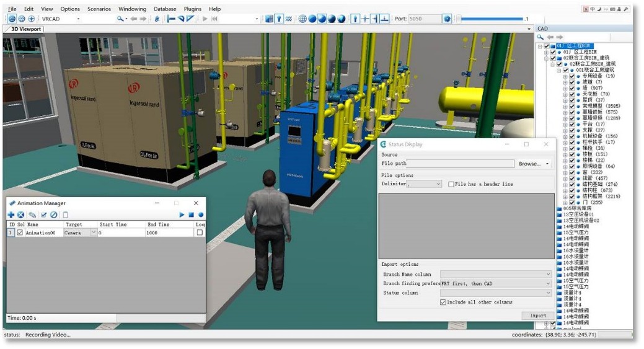Enable 'File has a header line' checkbox
This screenshot has height=349, width=644.
click(451, 184)
